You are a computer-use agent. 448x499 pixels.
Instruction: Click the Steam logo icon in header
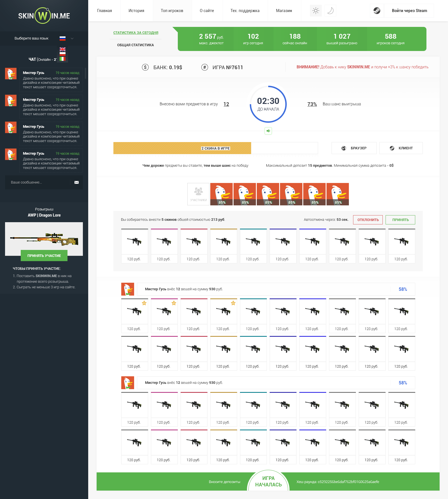[x=377, y=11]
